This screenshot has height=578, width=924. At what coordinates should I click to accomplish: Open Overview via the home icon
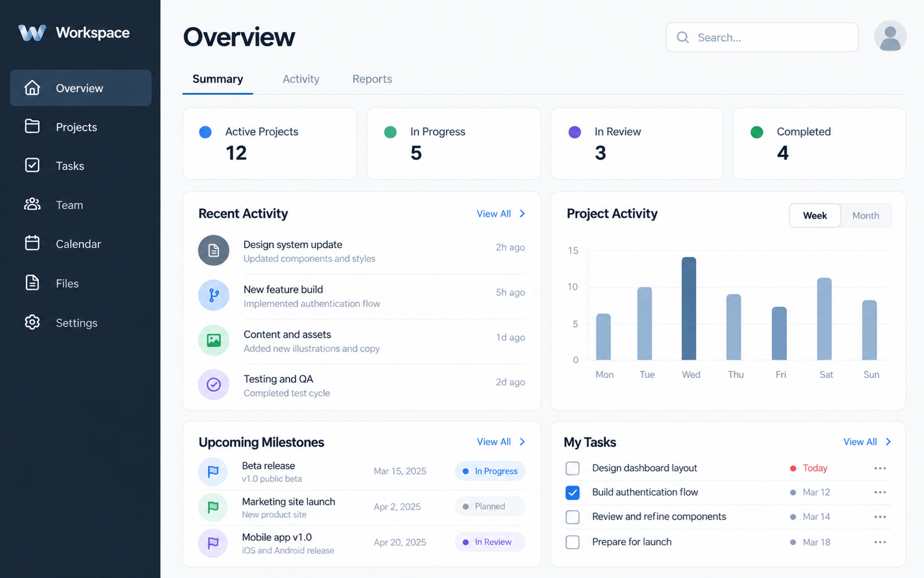(x=32, y=88)
